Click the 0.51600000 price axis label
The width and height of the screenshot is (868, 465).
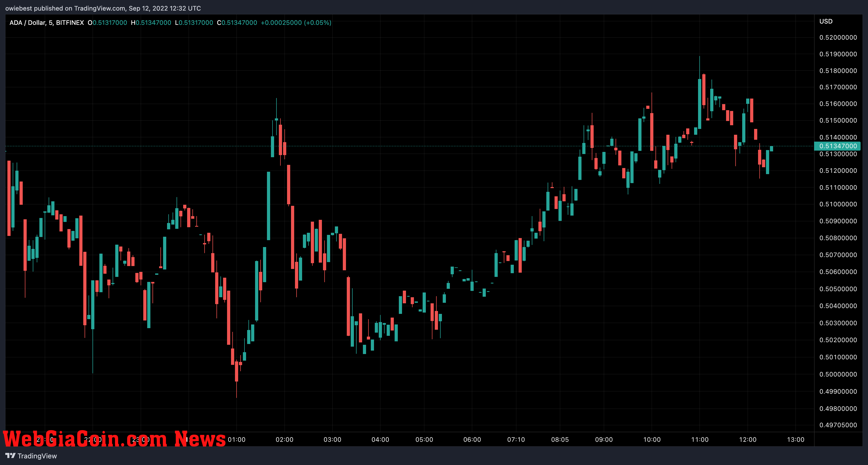point(838,104)
